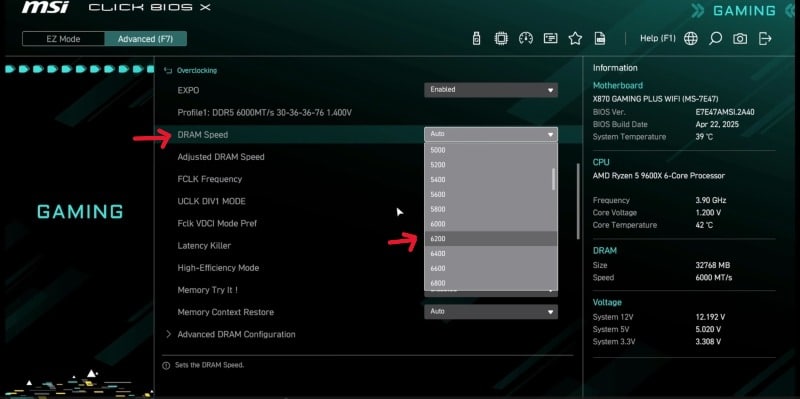Screen dimensions: 800x399
Task: Click the info icon beside 'Sets the DRAM Speed'
Action: [x=166, y=365]
